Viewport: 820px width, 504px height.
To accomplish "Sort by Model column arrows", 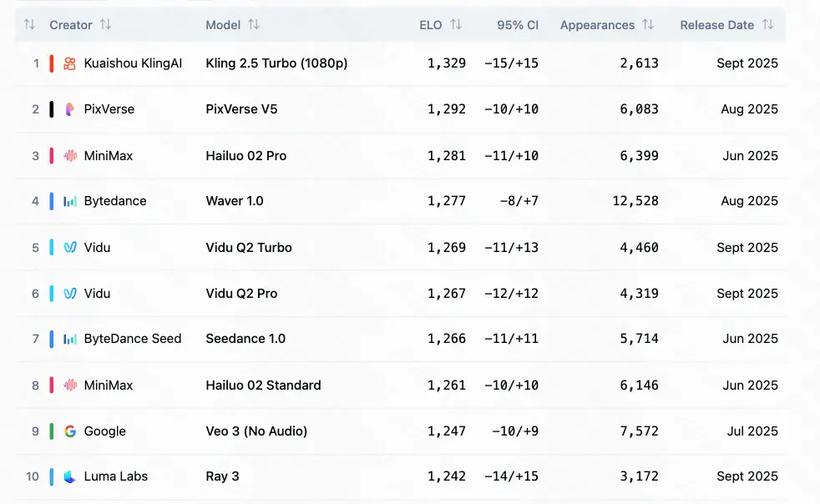I will [254, 25].
